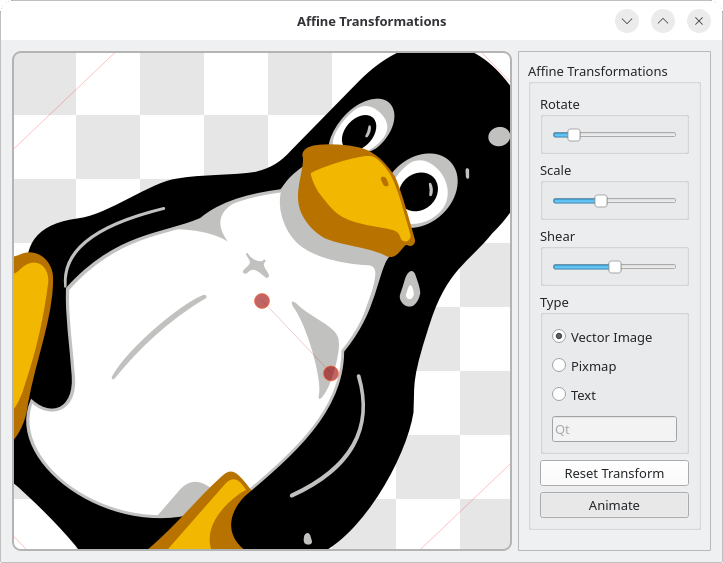Click the Scale label
723x563 pixels.
click(x=555, y=171)
